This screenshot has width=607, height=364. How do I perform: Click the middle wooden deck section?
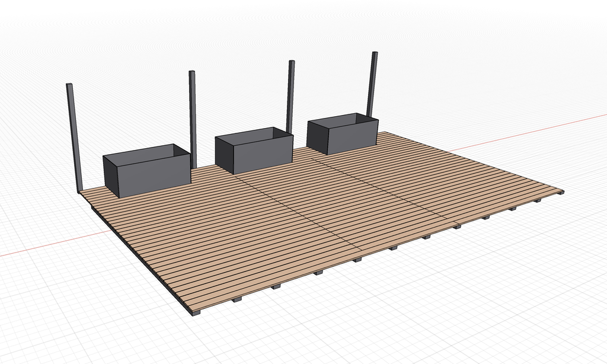(x=332, y=202)
